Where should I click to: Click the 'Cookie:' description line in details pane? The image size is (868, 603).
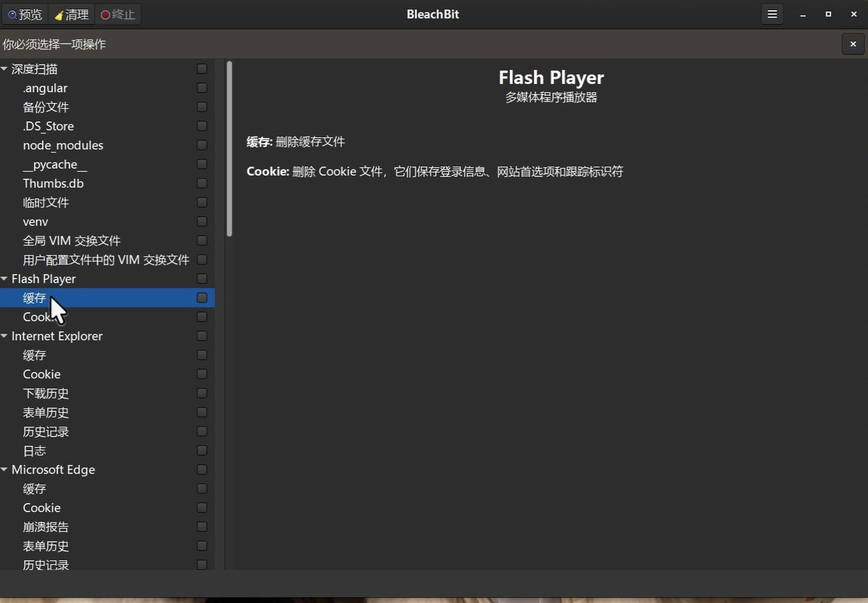coord(435,171)
